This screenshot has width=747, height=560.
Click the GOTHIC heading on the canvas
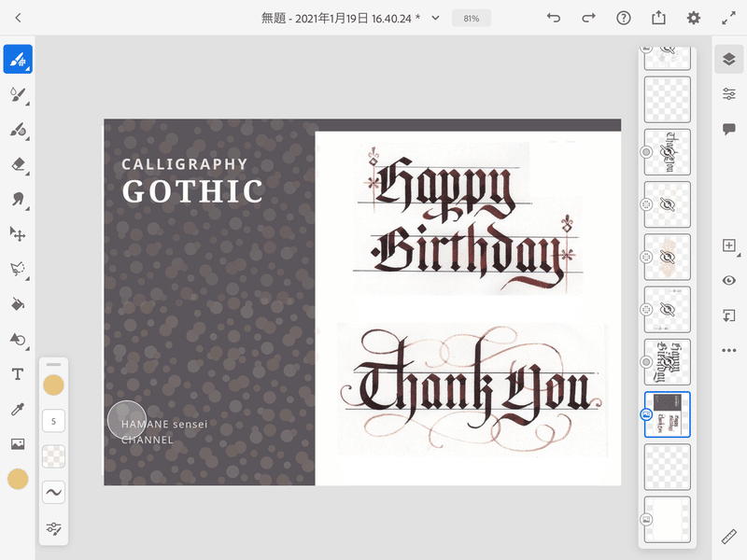(x=192, y=191)
